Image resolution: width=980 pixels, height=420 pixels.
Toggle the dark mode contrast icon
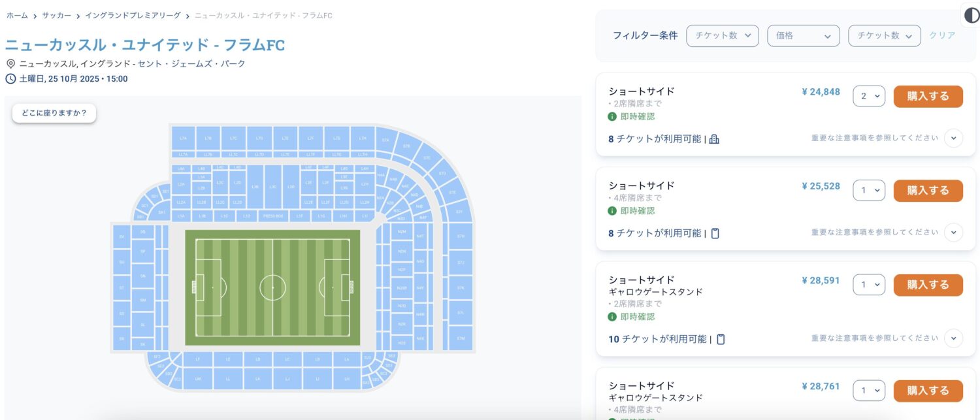coord(971,14)
